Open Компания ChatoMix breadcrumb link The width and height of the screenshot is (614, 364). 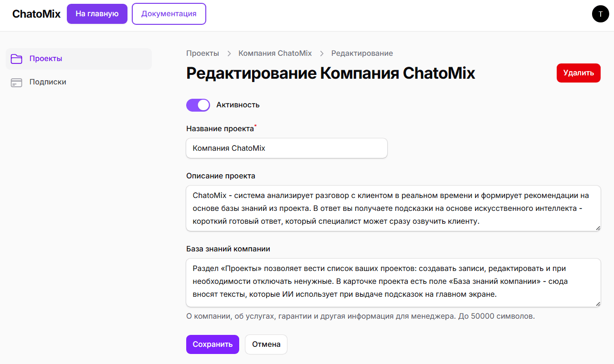coord(275,53)
